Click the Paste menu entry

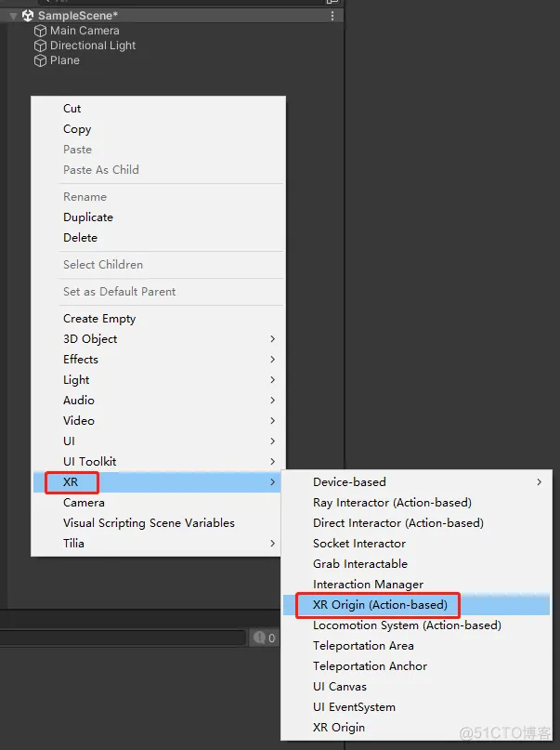(x=158, y=150)
